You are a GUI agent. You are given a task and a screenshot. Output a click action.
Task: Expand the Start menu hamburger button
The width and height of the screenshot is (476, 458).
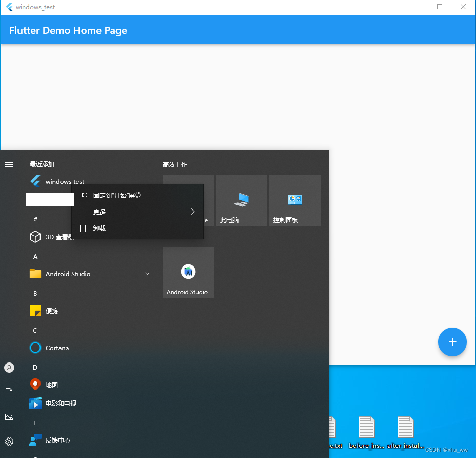click(9, 164)
